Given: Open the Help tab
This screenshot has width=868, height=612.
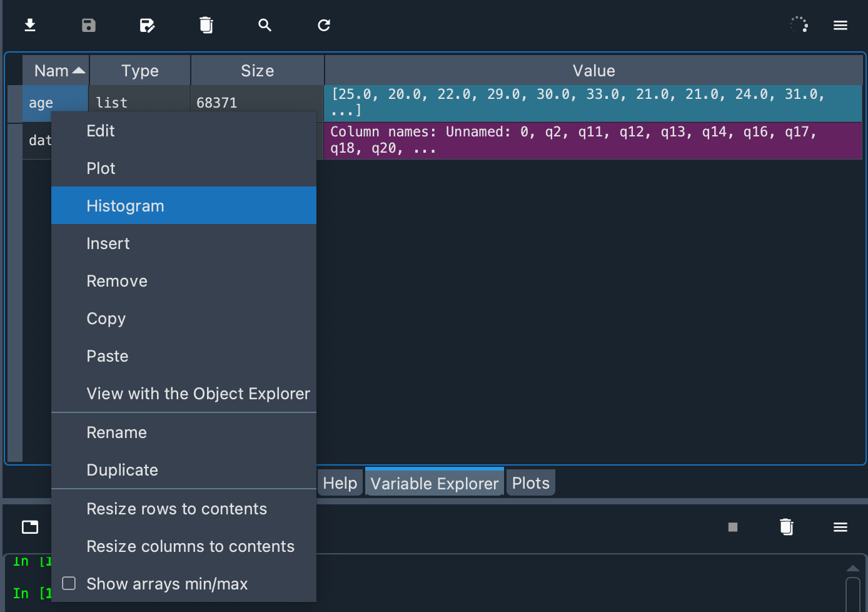Looking at the screenshot, I should pyautogui.click(x=340, y=482).
